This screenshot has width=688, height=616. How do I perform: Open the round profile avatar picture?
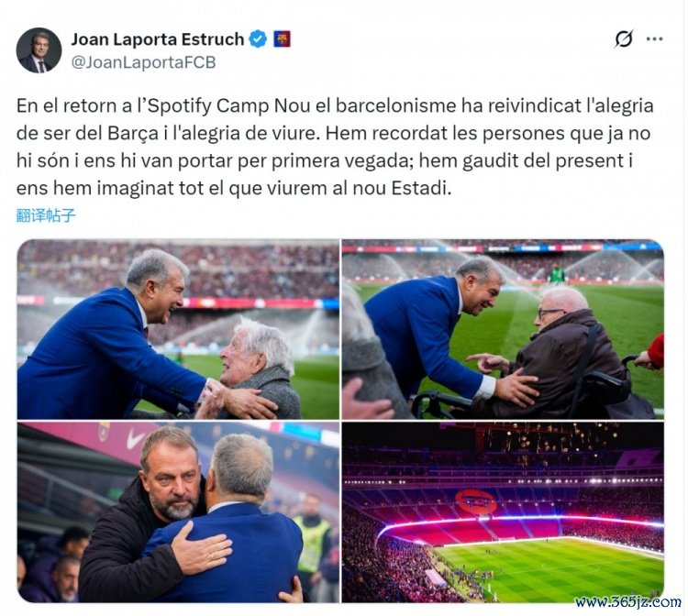click(x=39, y=50)
